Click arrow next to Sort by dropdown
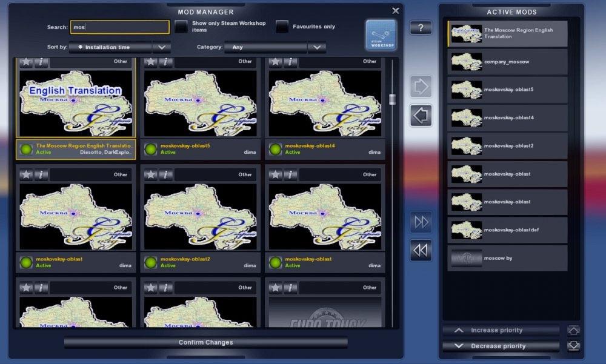Screen dimensions: 606x364 click(x=161, y=47)
